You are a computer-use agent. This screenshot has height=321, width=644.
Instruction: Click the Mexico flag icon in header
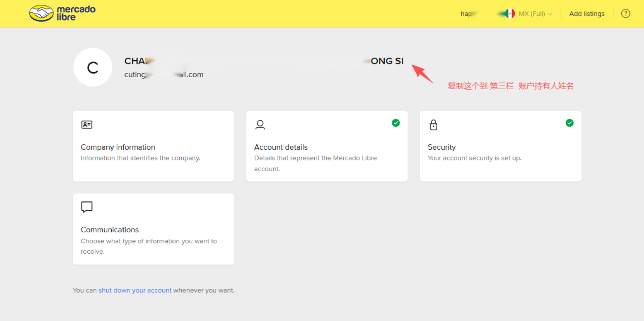pyautogui.click(x=510, y=14)
